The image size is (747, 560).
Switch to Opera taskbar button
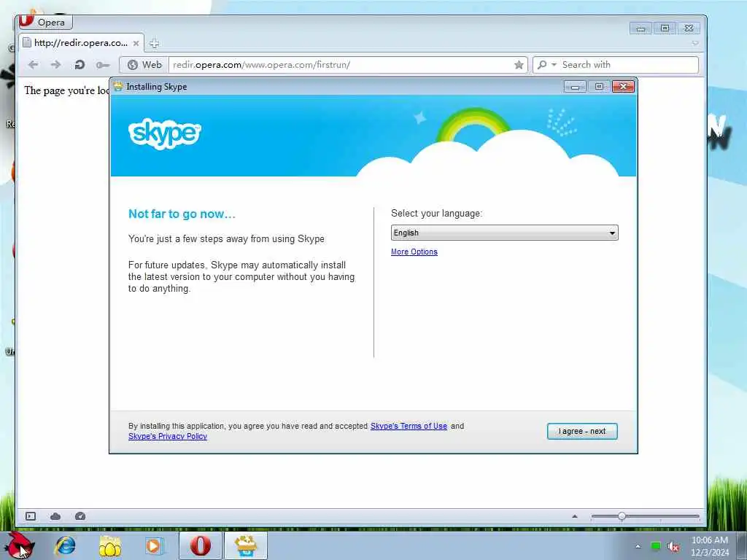[x=201, y=545]
